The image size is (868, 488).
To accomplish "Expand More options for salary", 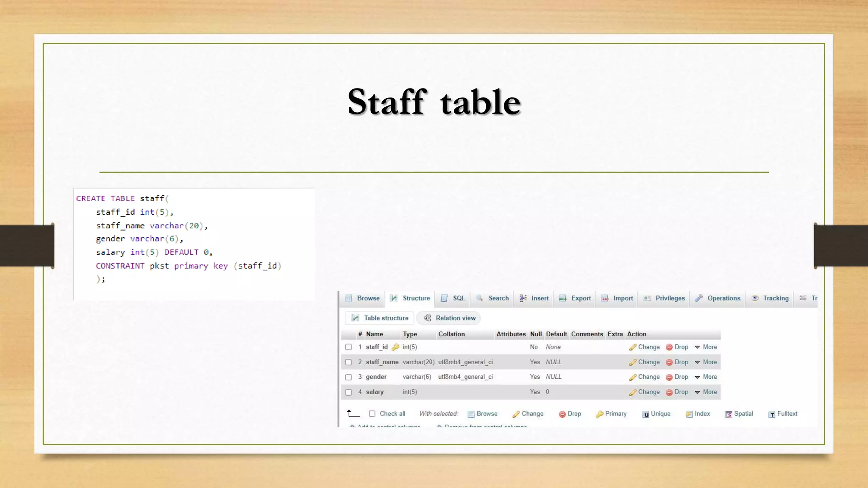I will tap(706, 392).
